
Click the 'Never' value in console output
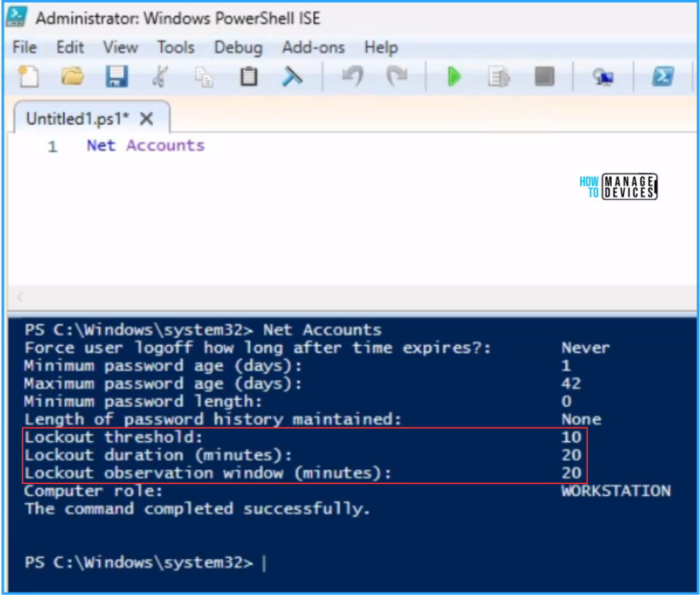point(585,347)
